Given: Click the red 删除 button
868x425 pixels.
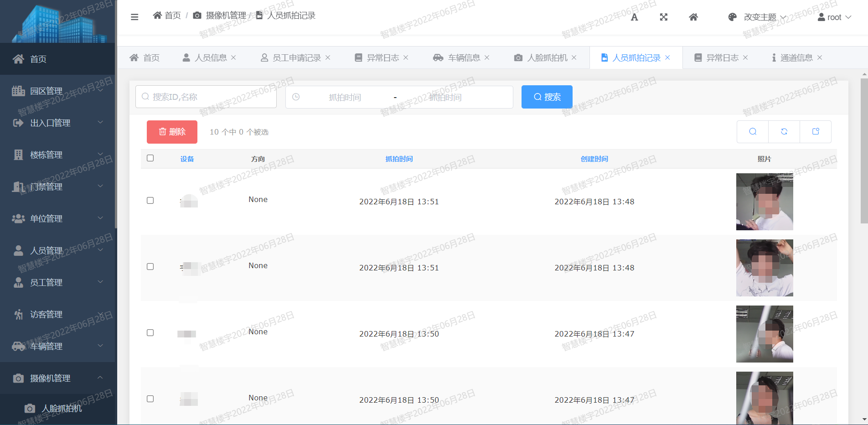Looking at the screenshot, I should tap(172, 132).
